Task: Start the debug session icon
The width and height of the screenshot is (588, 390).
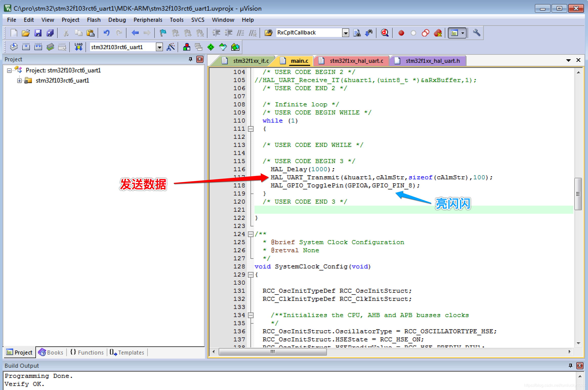Action: [x=385, y=33]
